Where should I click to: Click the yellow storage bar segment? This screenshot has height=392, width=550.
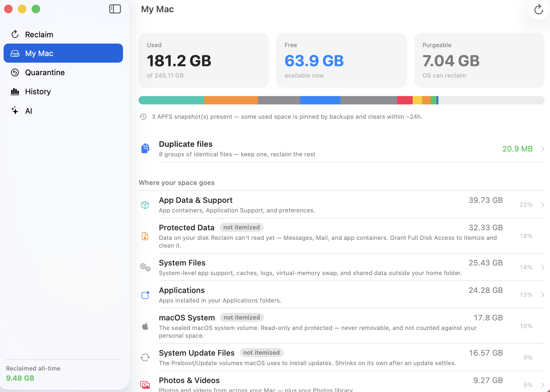(x=417, y=100)
